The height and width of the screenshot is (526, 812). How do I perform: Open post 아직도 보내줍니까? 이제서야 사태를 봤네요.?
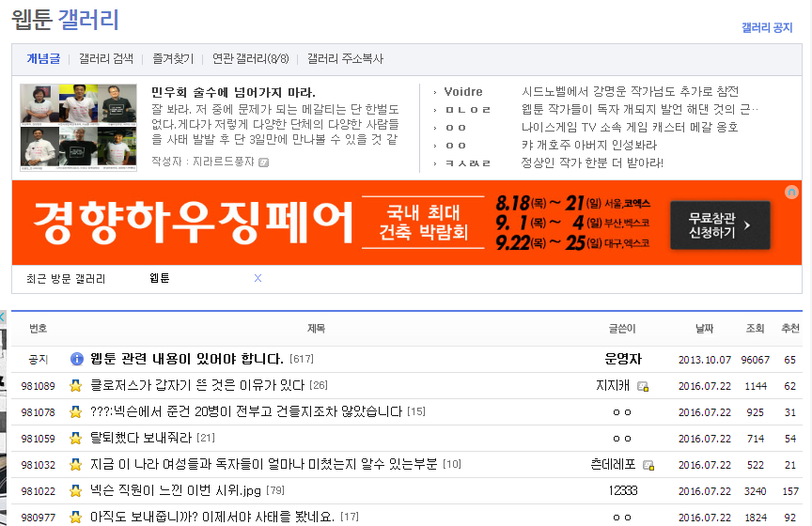tap(212, 517)
